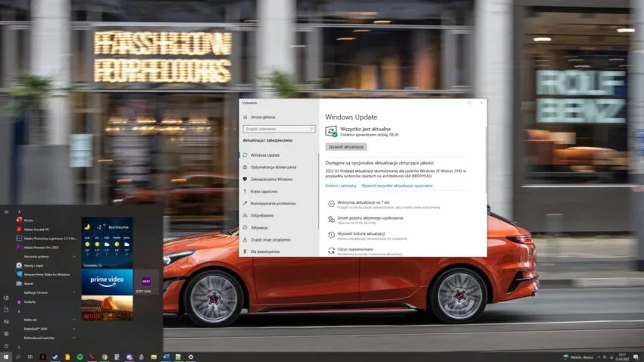Click the pause icon beside Wstrzymaj aktualizacje
Image resolution: width=644 pixels, height=362 pixels.
click(x=331, y=204)
